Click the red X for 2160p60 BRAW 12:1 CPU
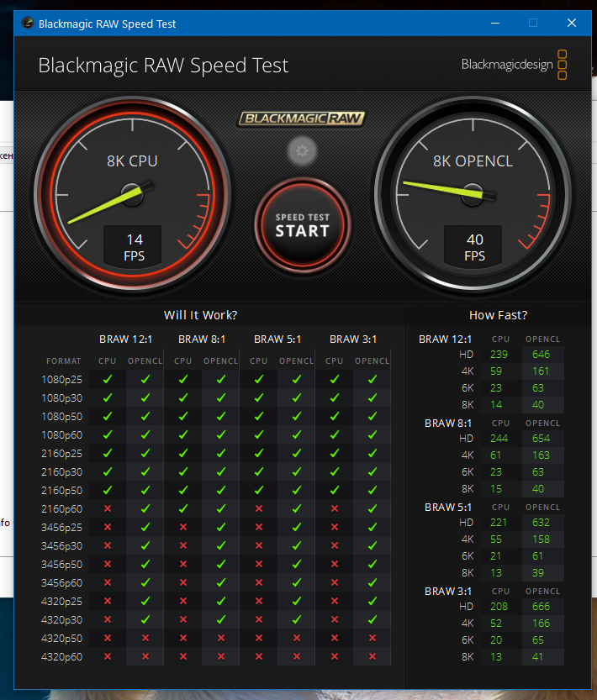 point(108,508)
